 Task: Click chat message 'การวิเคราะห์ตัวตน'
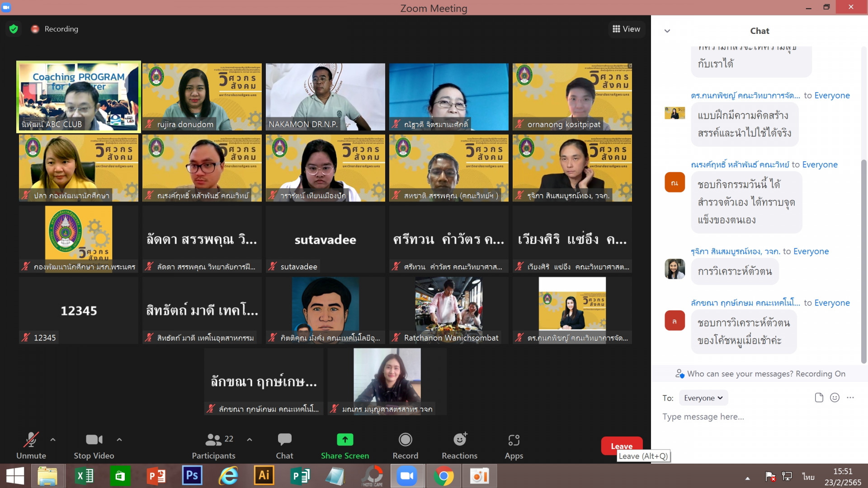(735, 272)
